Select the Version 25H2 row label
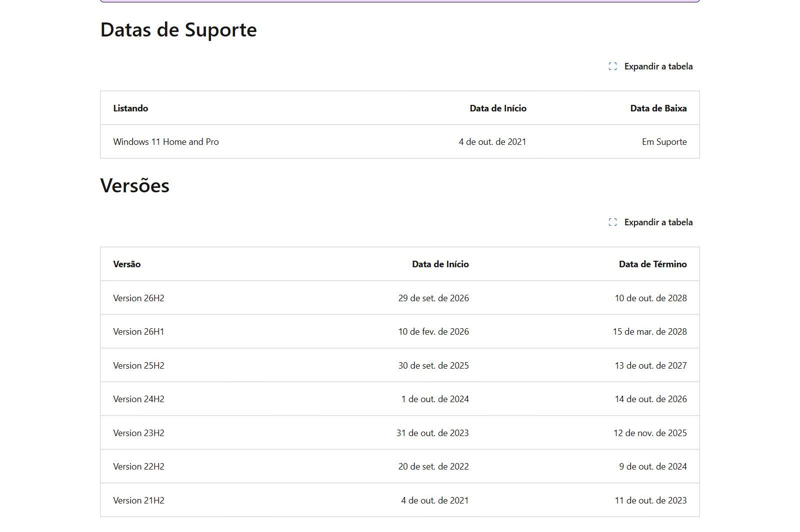The image size is (800, 532). pyautogui.click(x=139, y=366)
